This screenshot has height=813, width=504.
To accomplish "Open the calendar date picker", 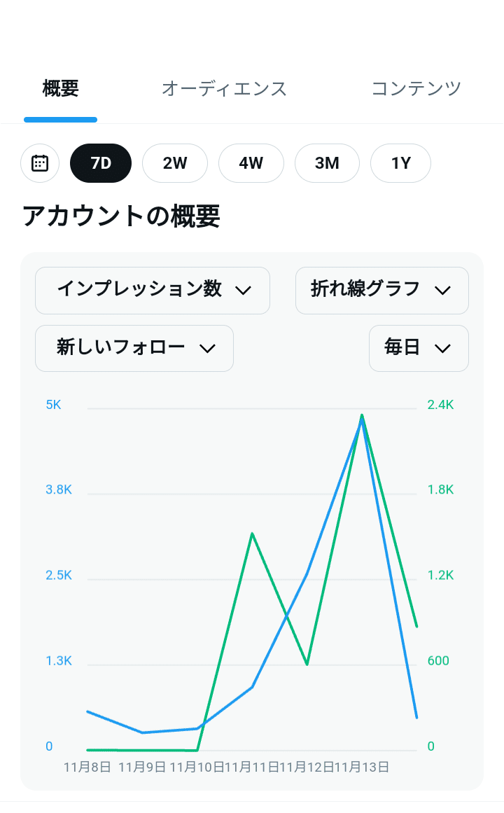I will [x=40, y=163].
